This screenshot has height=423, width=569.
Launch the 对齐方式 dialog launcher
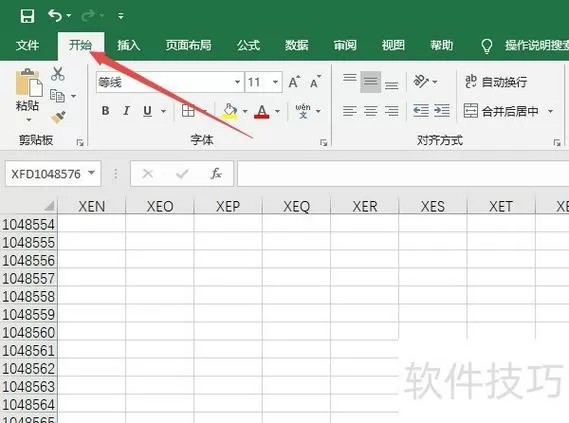coord(557,143)
